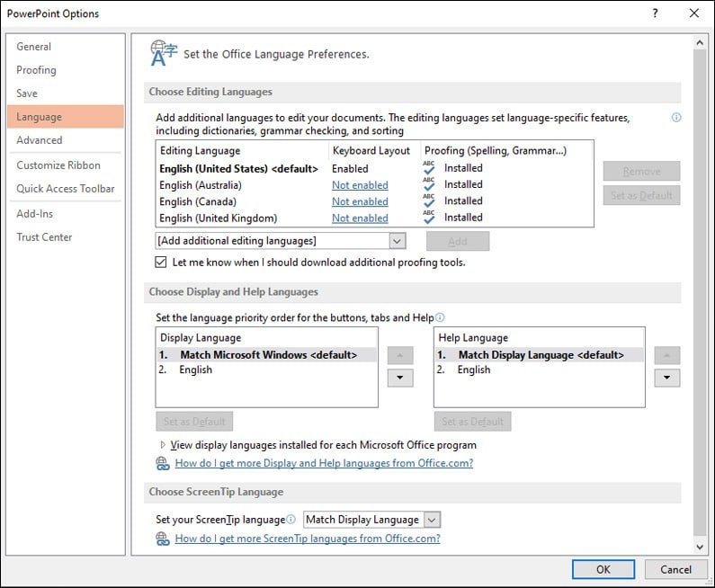Click proofing ABC icon for English (Australia)
Viewport: 715px width, 588px height.
(429, 184)
